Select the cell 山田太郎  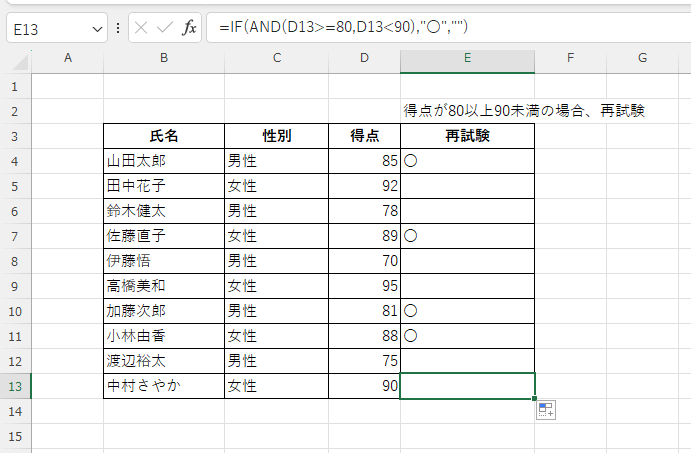[164, 161]
